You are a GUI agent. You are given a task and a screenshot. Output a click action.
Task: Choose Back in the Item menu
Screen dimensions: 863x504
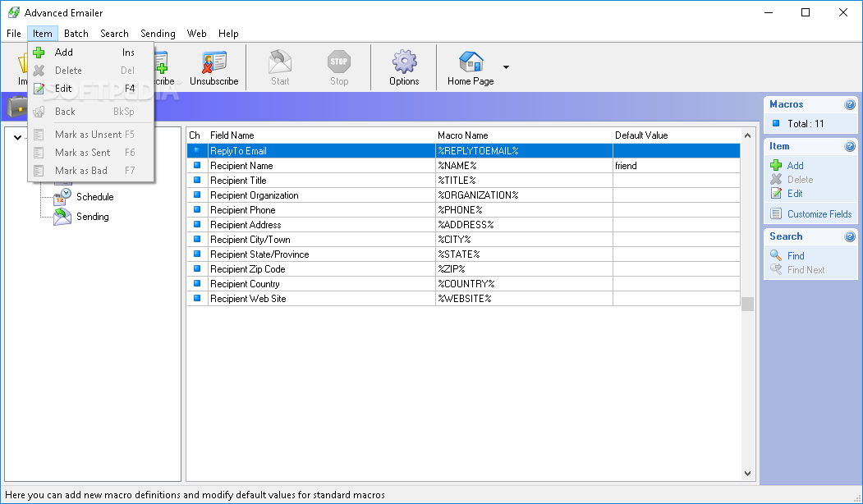click(x=91, y=112)
